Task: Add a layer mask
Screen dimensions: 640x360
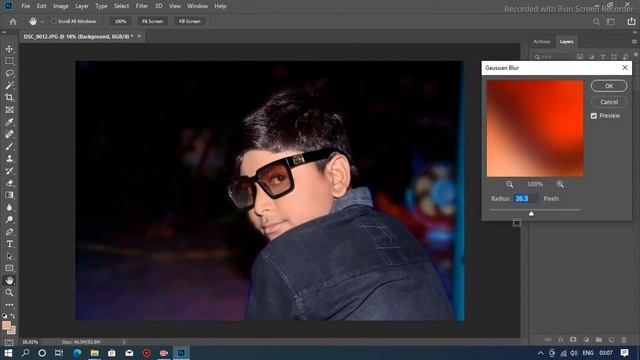Action: [x=573, y=340]
